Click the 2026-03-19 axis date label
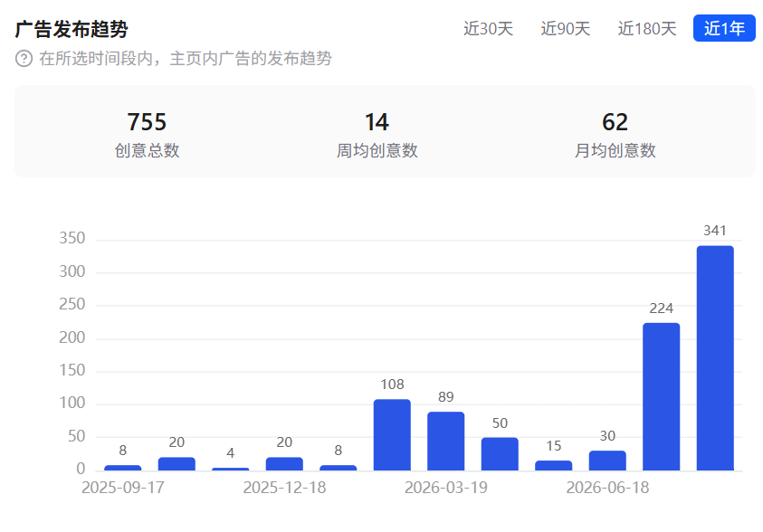 click(445, 488)
